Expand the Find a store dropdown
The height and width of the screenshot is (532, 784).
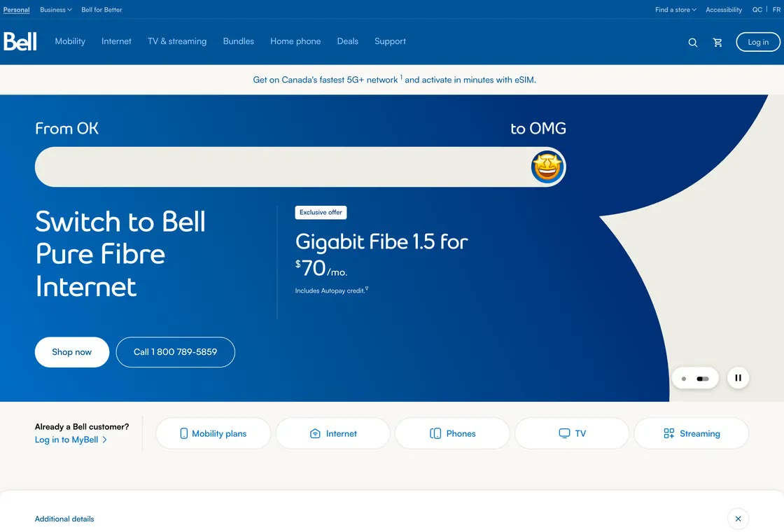point(675,10)
